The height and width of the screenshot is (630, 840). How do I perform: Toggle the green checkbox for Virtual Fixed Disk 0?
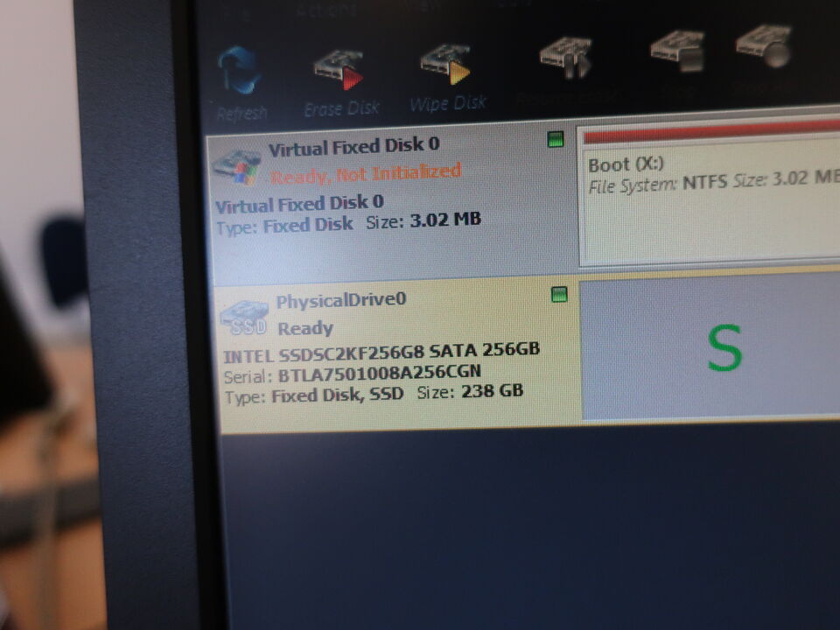[556, 139]
